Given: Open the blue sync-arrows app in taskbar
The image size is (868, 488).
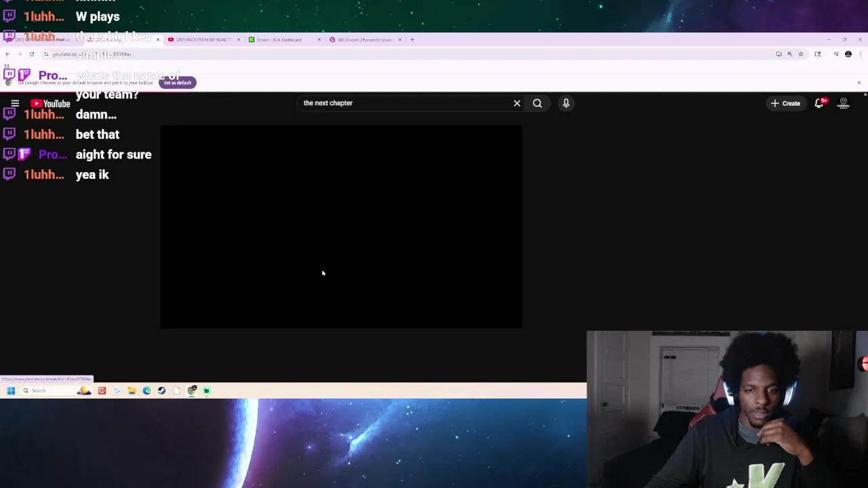Looking at the screenshot, I should (x=117, y=390).
